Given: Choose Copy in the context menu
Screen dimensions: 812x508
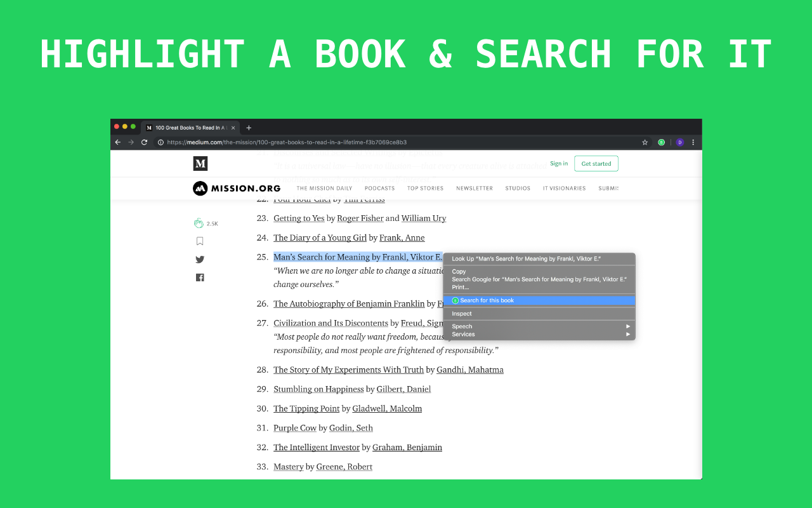Looking at the screenshot, I should [539, 272].
